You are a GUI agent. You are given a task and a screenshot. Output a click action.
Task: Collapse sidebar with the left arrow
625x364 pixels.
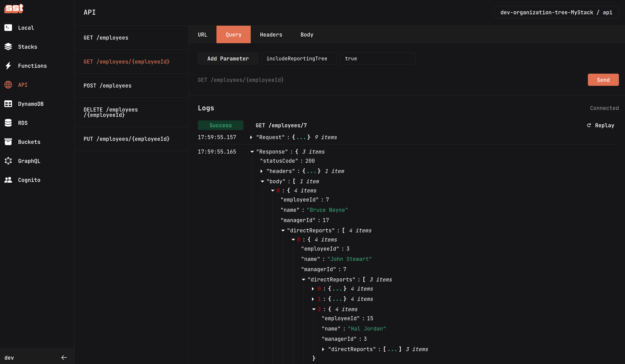pos(64,357)
